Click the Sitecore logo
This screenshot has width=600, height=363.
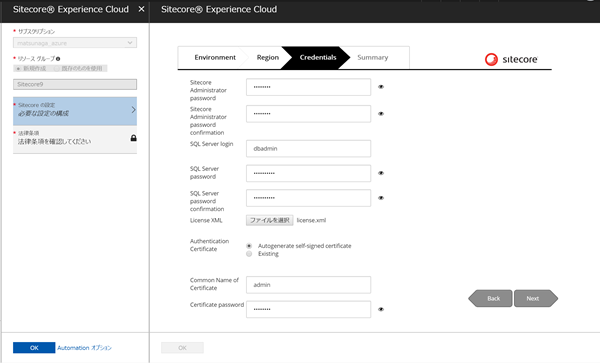[x=511, y=59]
